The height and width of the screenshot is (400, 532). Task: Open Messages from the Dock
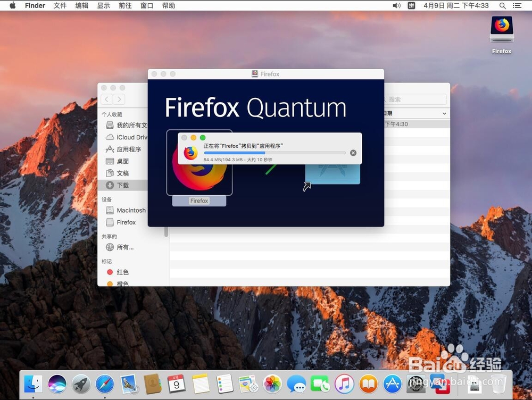(296, 384)
